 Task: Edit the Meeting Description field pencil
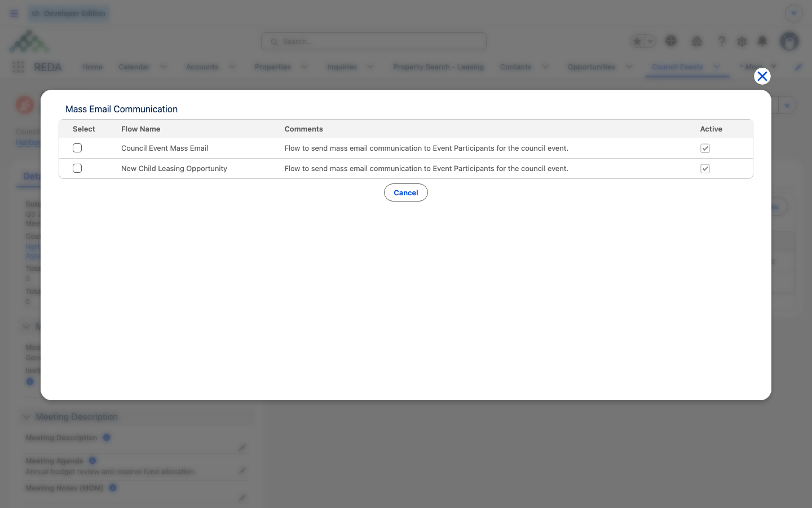coord(242,448)
